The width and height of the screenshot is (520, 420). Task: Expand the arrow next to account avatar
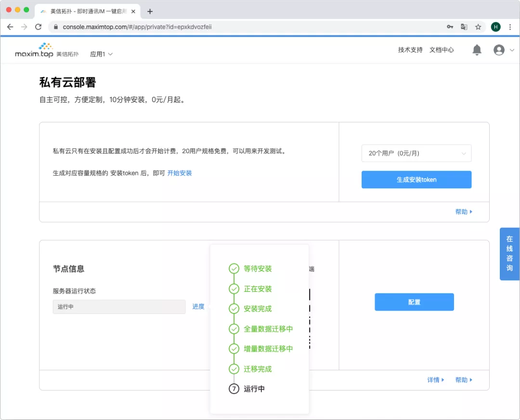coord(512,50)
